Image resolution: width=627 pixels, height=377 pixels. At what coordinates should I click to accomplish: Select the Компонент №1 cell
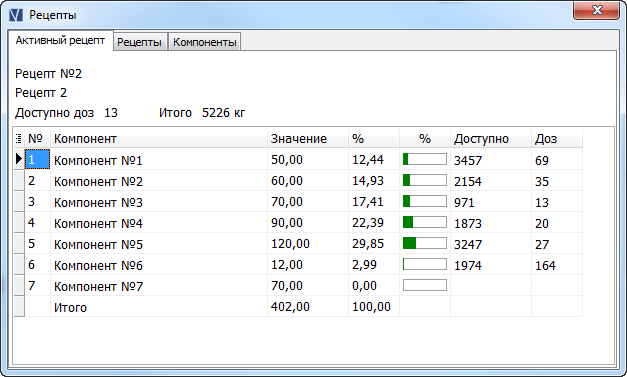click(x=159, y=160)
